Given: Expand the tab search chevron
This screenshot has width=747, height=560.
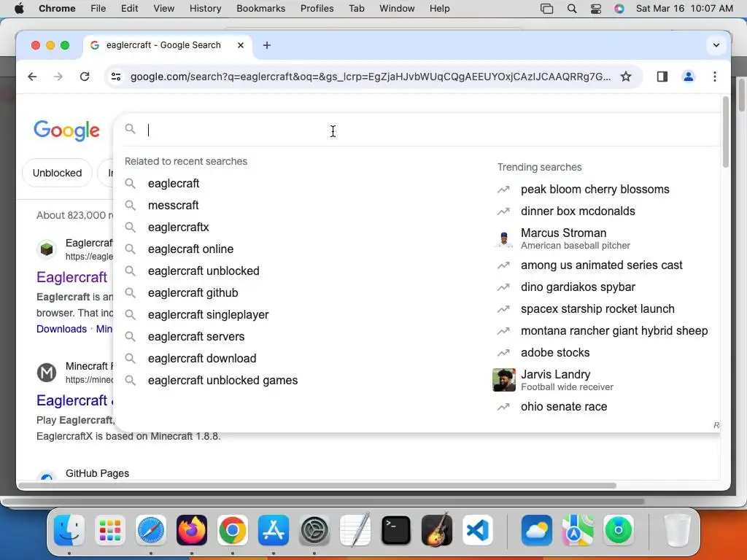Looking at the screenshot, I should (x=716, y=45).
